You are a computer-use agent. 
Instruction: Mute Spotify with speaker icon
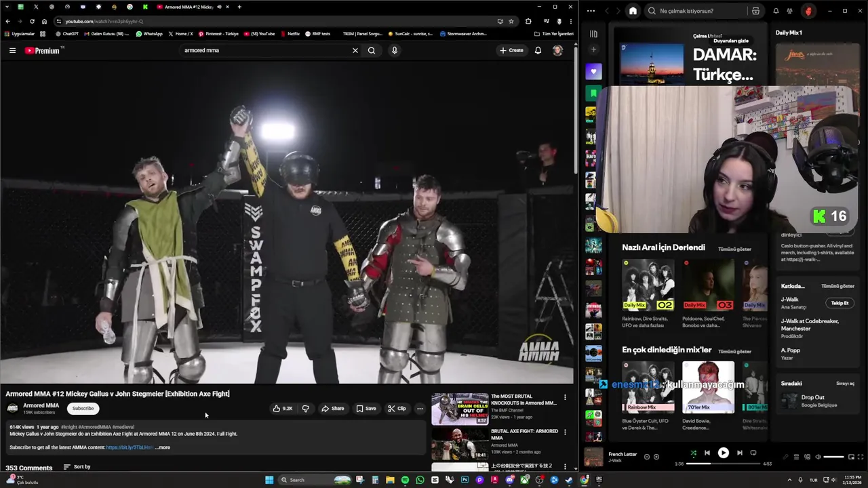pyautogui.click(x=817, y=457)
